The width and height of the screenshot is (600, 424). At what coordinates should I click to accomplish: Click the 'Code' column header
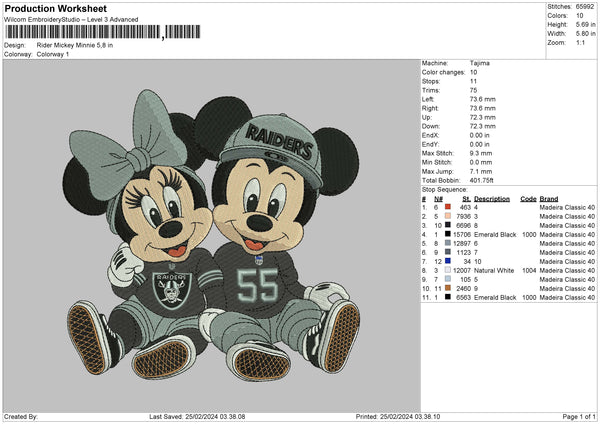(x=528, y=199)
